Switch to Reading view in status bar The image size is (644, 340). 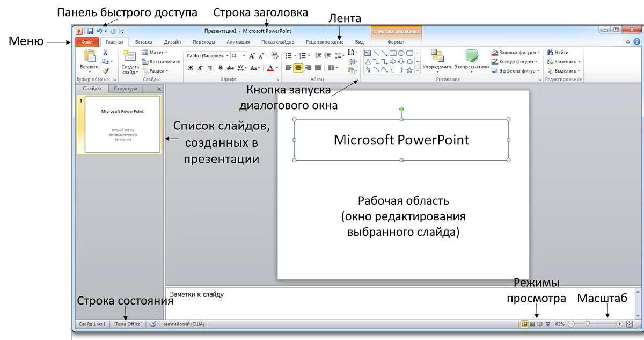point(540,324)
